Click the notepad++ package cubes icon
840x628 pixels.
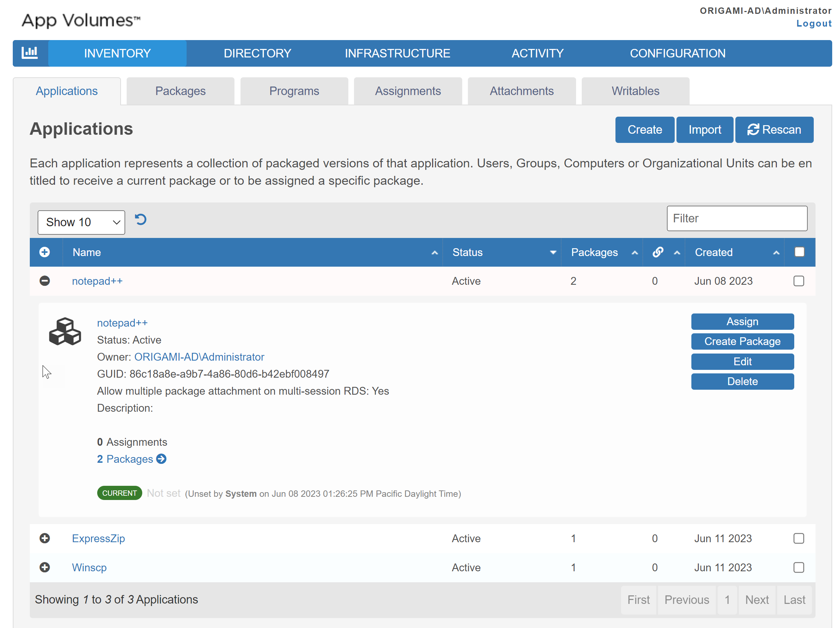pyautogui.click(x=65, y=332)
